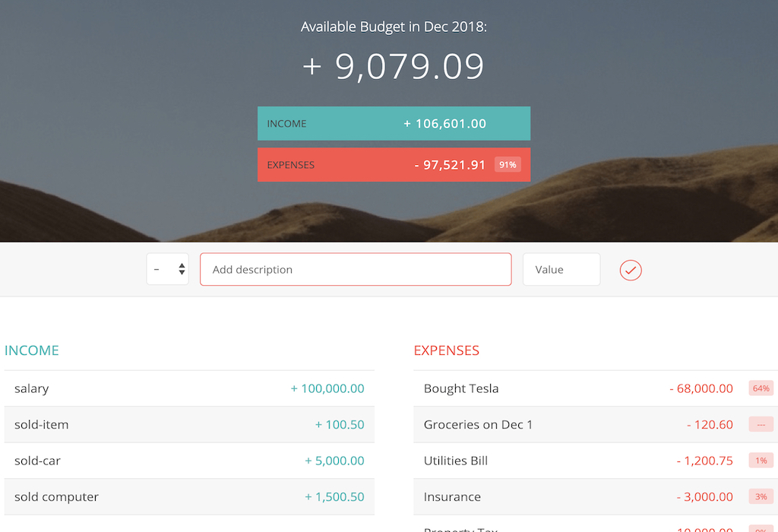This screenshot has height=532, width=778.
Task: Select the Bought Tesla expense row
Action: point(577,388)
